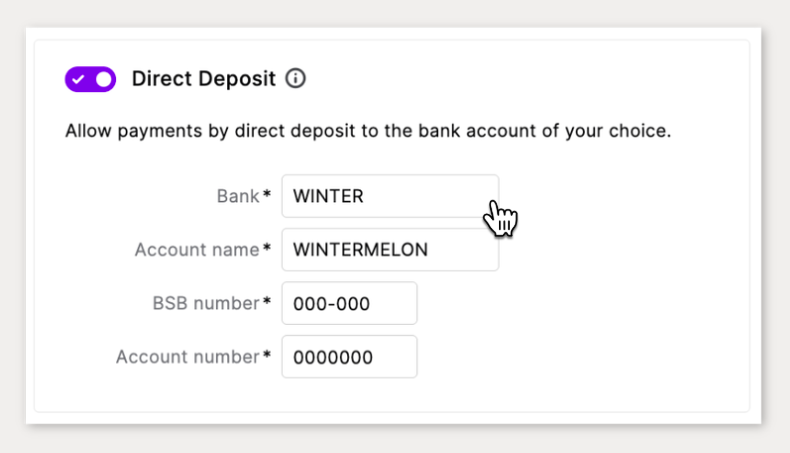The height and width of the screenshot is (453, 790).
Task: Disable the Direct Deposit toggle
Action: click(x=90, y=79)
